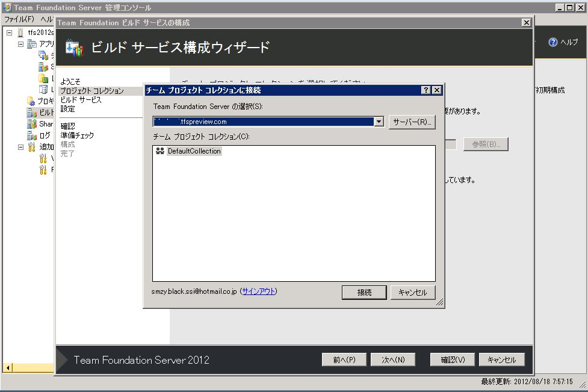The width and height of the screenshot is (588, 392).
Task: Click the 接続 button to connect
Action: pyautogui.click(x=364, y=292)
